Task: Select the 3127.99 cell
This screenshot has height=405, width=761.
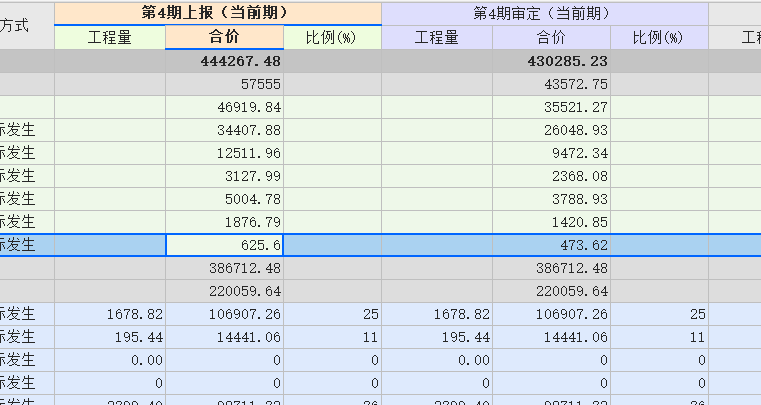Action: [x=224, y=176]
